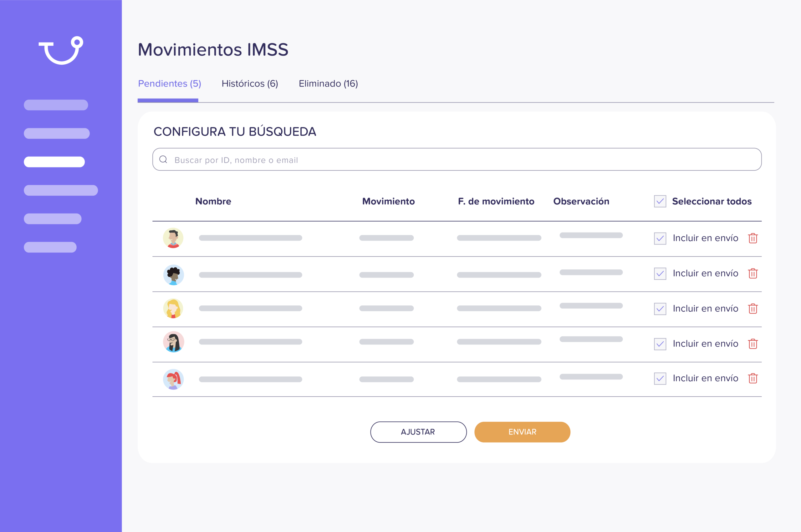Open the Eliminado (16) tab
The width and height of the screenshot is (801, 532).
(328, 83)
